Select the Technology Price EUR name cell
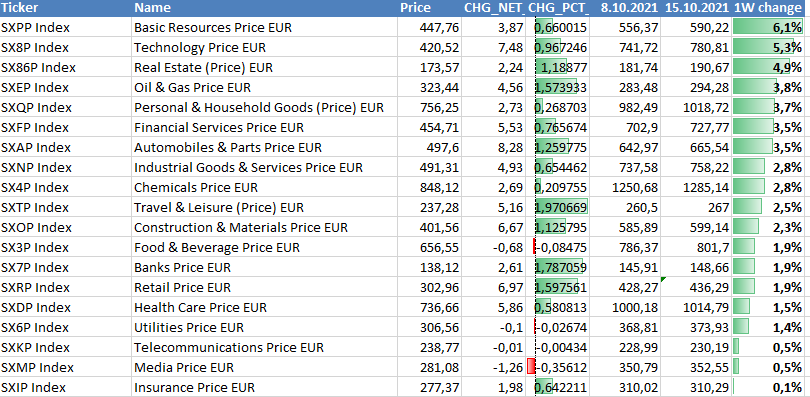 pyautogui.click(x=264, y=47)
